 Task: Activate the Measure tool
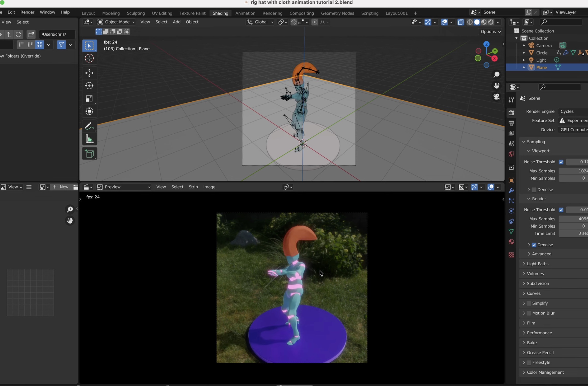point(89,139)
